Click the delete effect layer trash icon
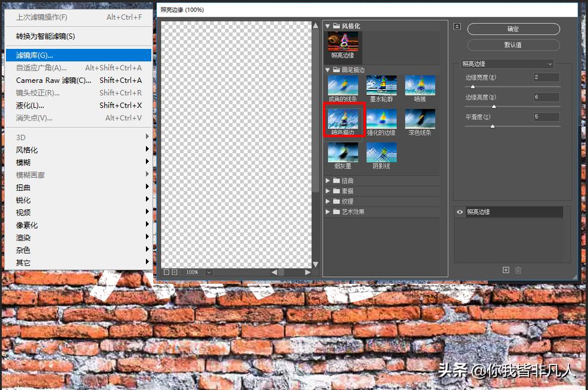The image size is (588, 390). [x=518, y=270]
